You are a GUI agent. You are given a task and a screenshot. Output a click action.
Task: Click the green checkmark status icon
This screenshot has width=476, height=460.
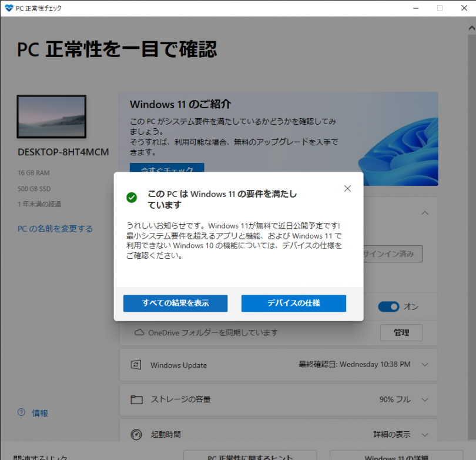[132, 198]
